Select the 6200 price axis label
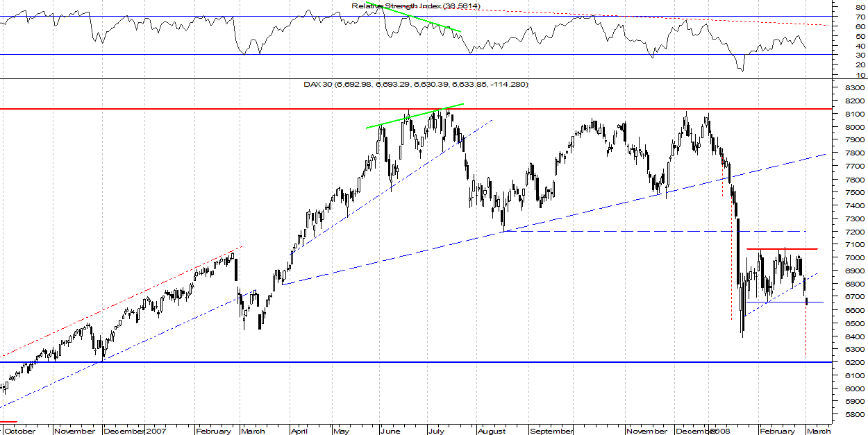The height and width of the screenshot is (435, 868). 856,362
